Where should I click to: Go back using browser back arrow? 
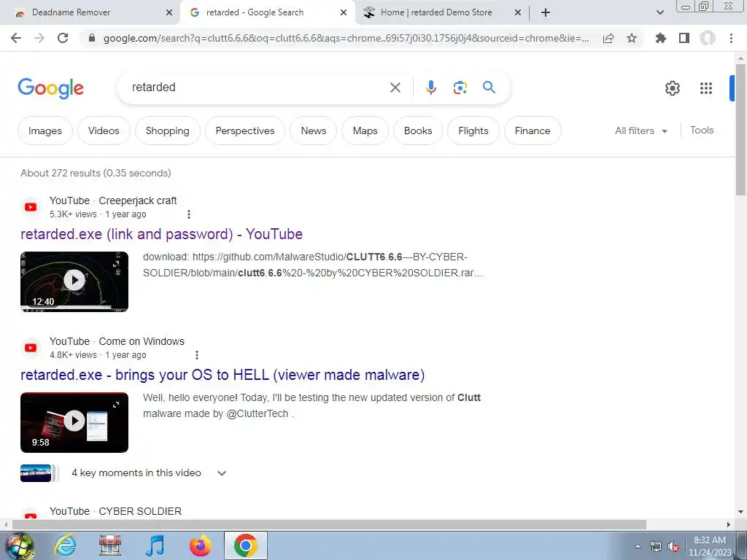pos(16,38)
